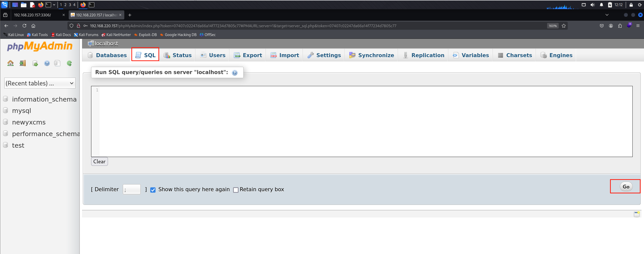Screen dimensions: 644x254
Task: Open the list all tabs dropdown arrow
Action: (x=607, y=15)
